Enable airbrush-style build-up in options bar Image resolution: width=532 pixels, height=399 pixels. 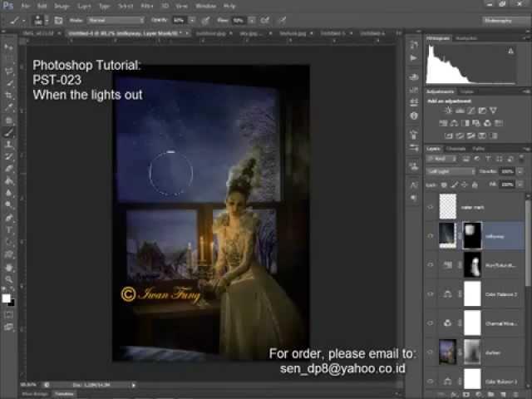264,20
